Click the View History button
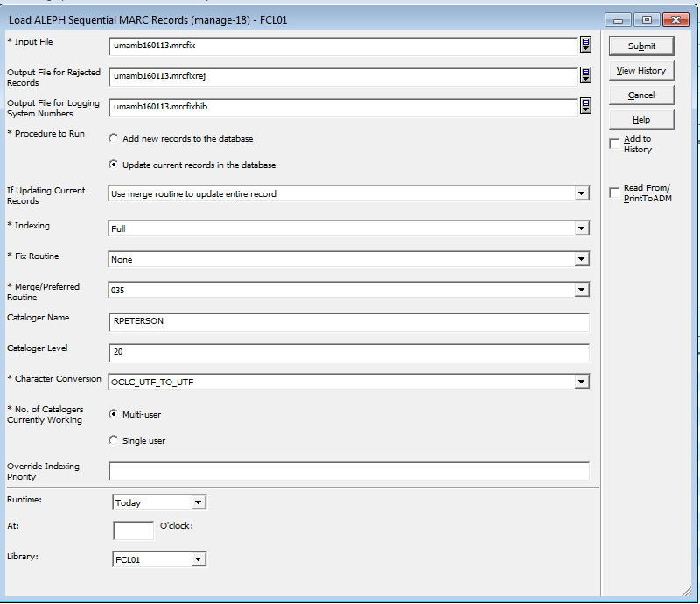This screenshot has width=700, height=604. click(x=640, y=71)
